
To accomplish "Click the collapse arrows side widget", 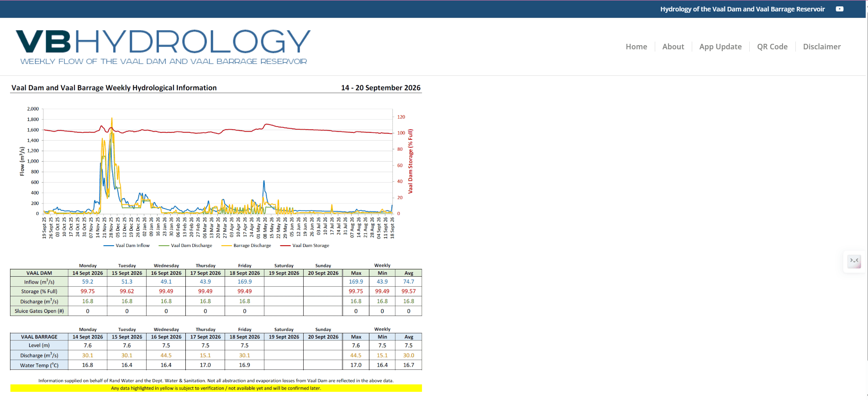I will pyautogui.click(x=854, y=261).
